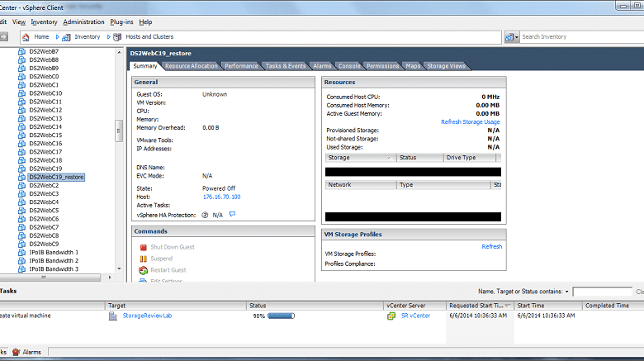Switch to the Maps tab
644x361 pixels.
point(413,66)
